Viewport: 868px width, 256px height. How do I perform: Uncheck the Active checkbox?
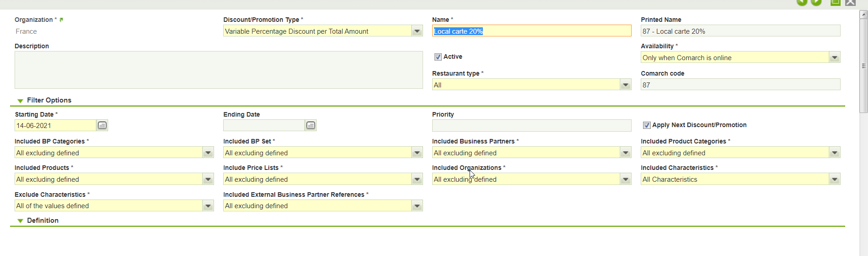[x=438, y=57]
